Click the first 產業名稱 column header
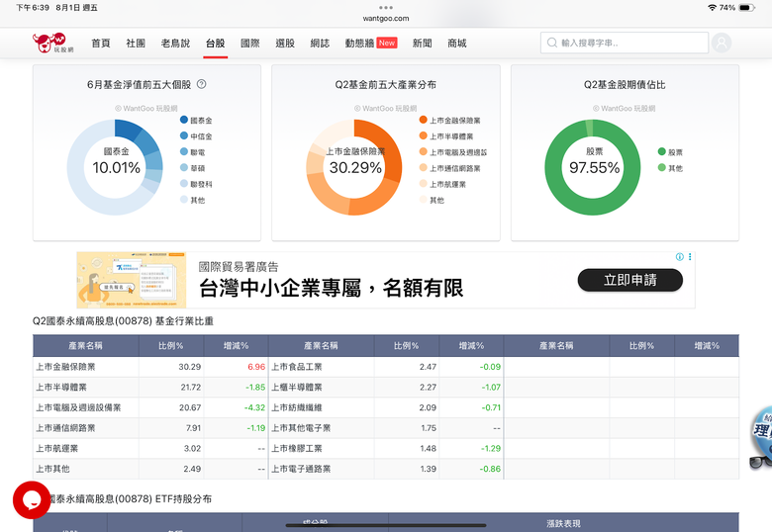 [86, 346]
